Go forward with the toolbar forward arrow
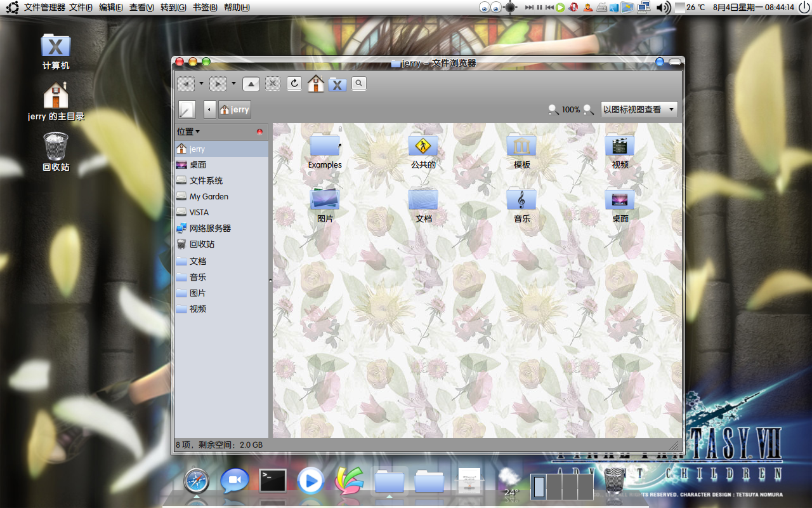 coord(218,83)
